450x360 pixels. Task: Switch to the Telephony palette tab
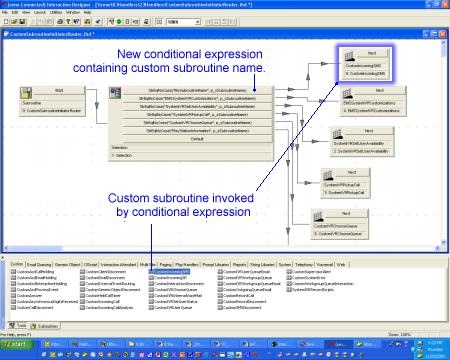[304, 265]
